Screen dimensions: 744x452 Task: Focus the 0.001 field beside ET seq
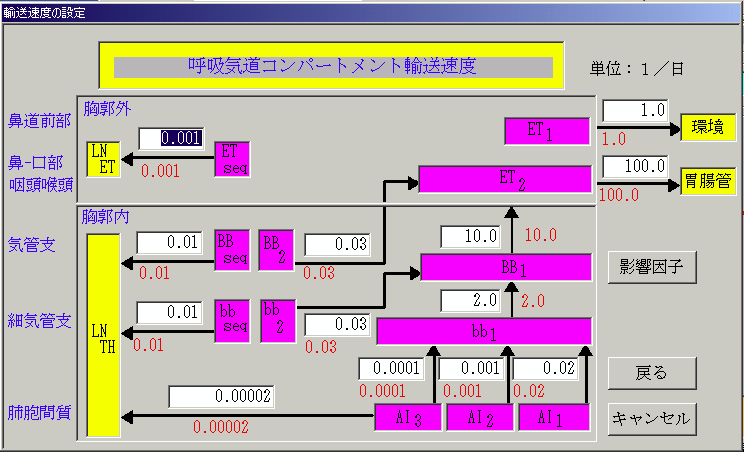(x=171, y=138)
